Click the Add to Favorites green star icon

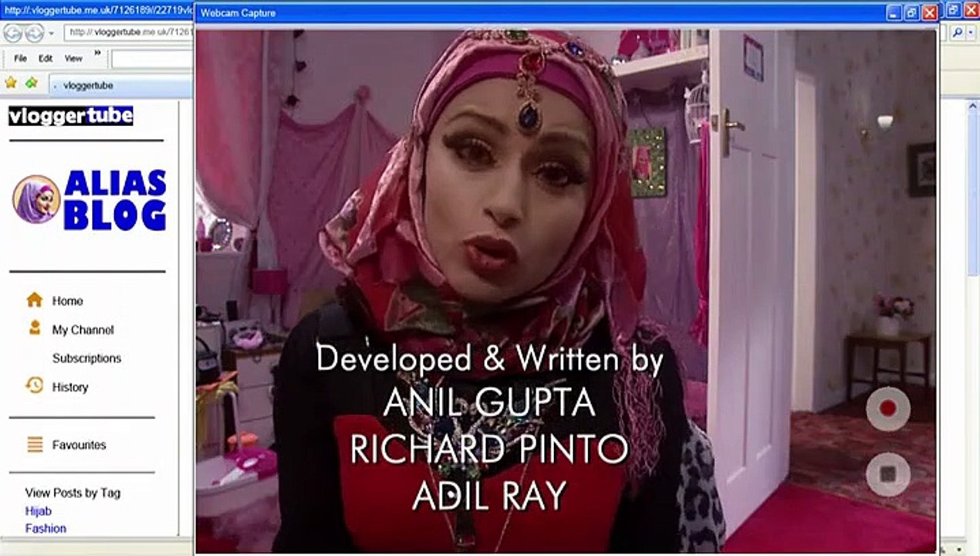point(32,83)
